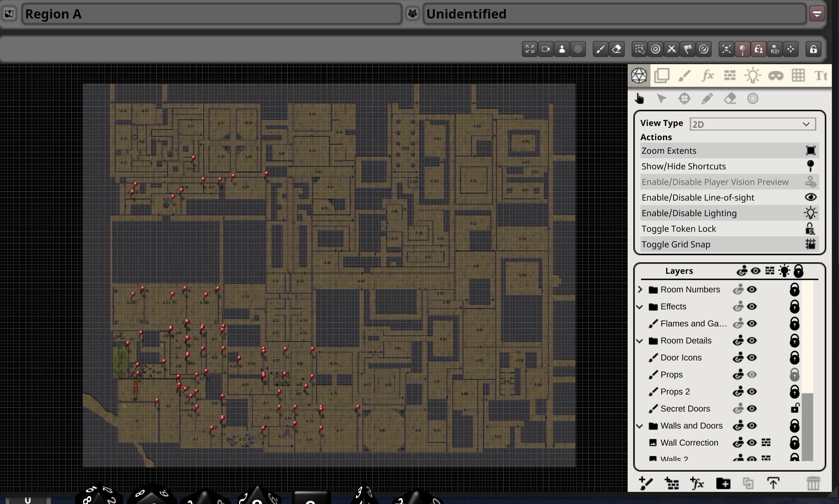Toggle visibility of Props layer
The image size is (839, 504).
752,375
